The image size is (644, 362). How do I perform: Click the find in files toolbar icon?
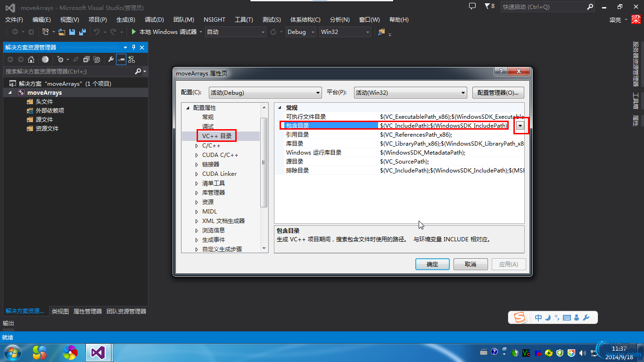381,32
